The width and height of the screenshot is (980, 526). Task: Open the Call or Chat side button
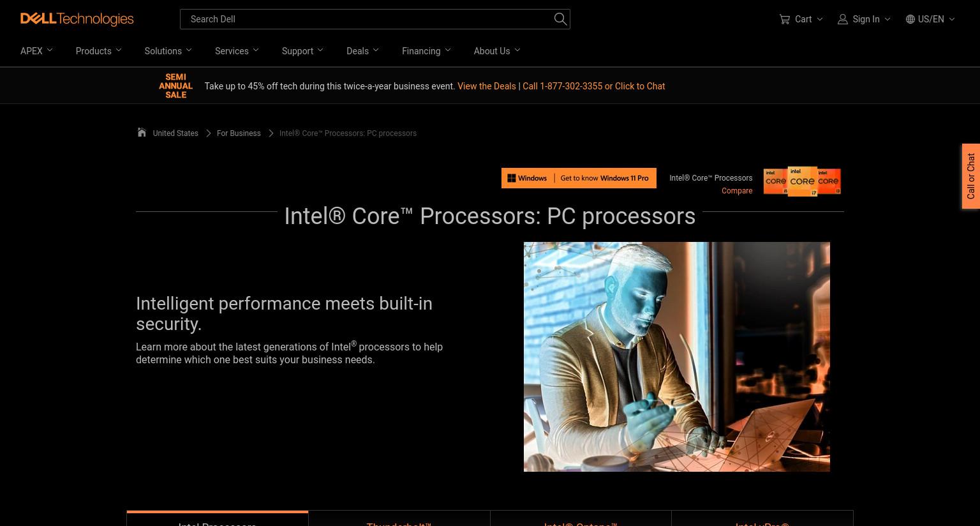point(971,176)
